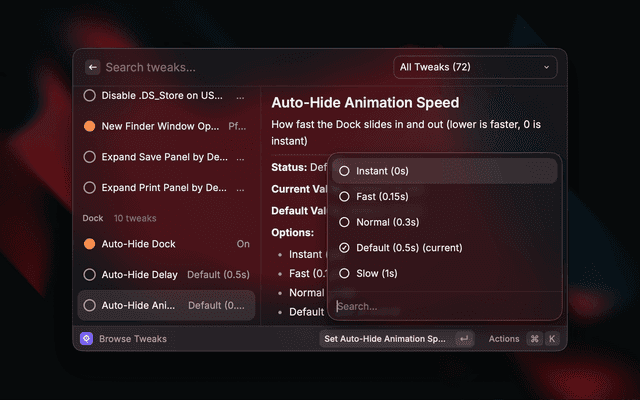
Task: Toggle the Auto-Hide Dock tweak
Action: pyautogui.click(x=90, y=244)
